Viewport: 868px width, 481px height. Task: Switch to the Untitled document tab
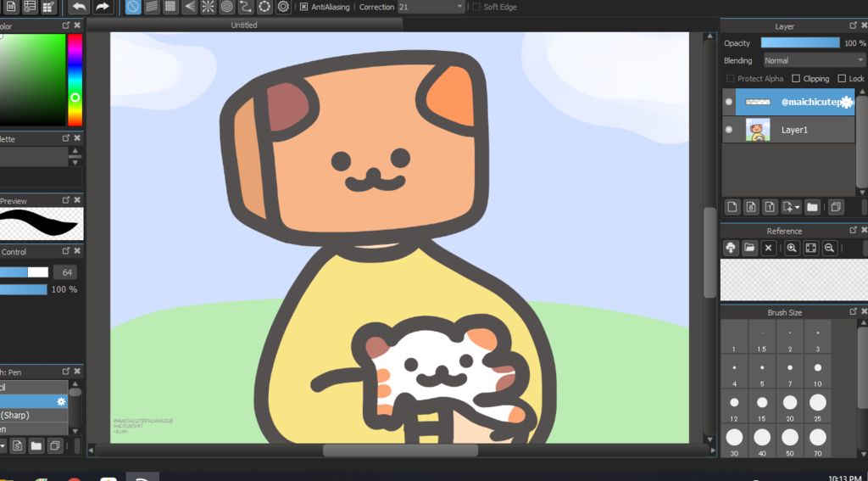pos(244,25)
